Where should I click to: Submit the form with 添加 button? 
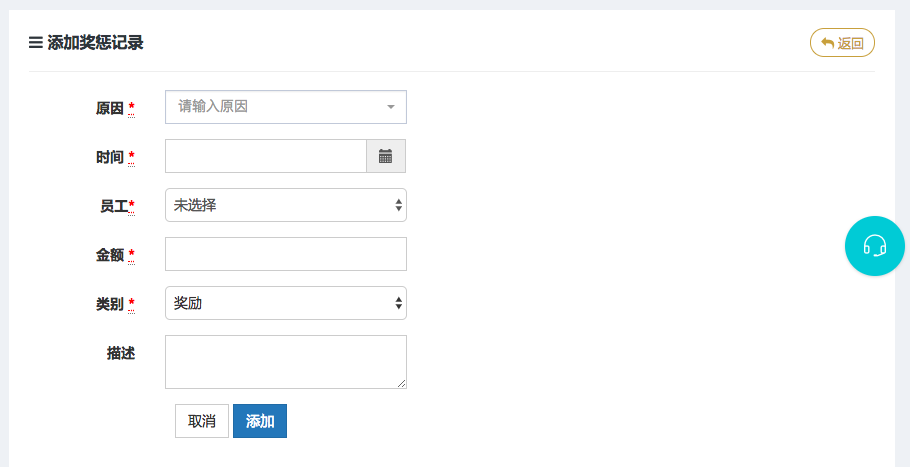point(260,421)
